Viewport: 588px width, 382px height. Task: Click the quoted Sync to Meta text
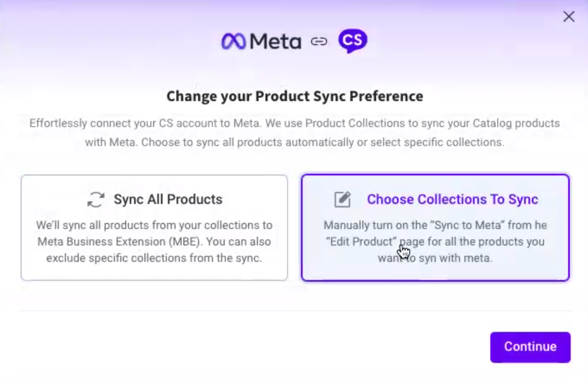[x=445, y=225]
